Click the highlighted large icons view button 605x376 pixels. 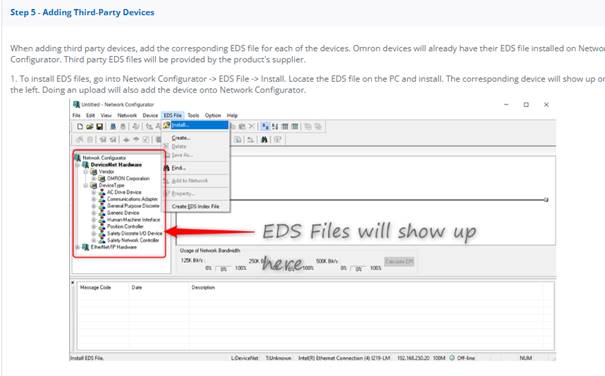click(265, 127)
